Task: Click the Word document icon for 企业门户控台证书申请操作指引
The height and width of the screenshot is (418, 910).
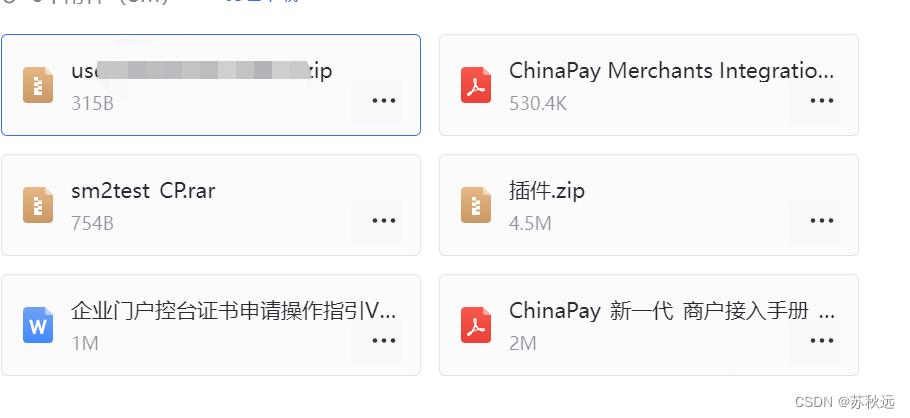Action: (x=38, y=325)
